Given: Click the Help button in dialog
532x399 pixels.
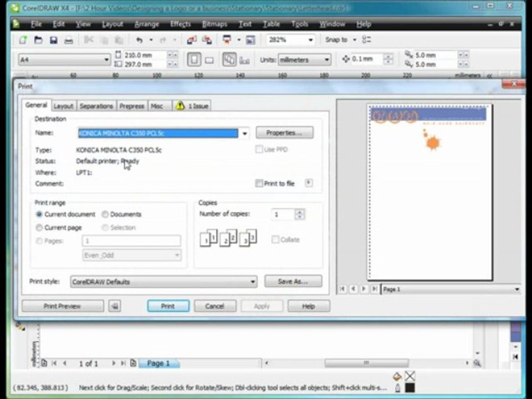Looking at the screenshot, I should pyautogui.click(x=309, y=306).
